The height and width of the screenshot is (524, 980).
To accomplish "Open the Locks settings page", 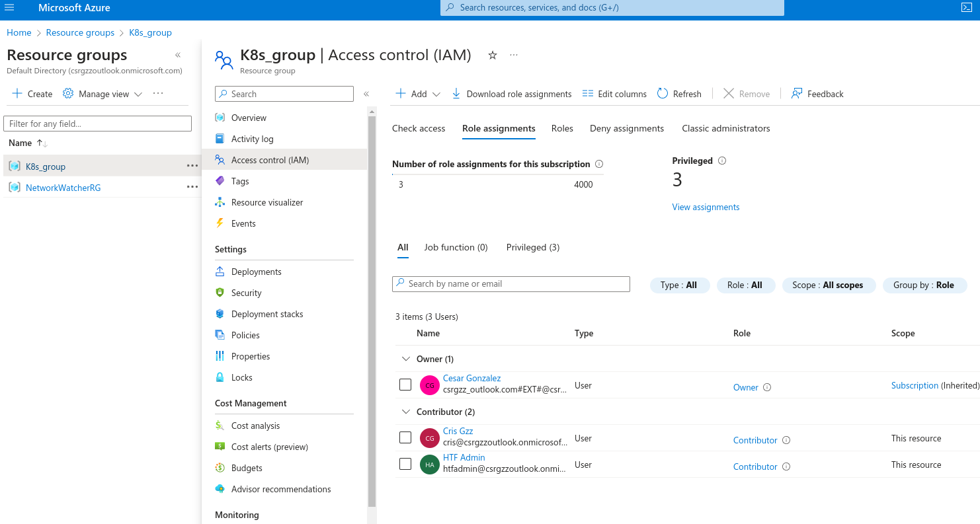I will tap(241, 377).
